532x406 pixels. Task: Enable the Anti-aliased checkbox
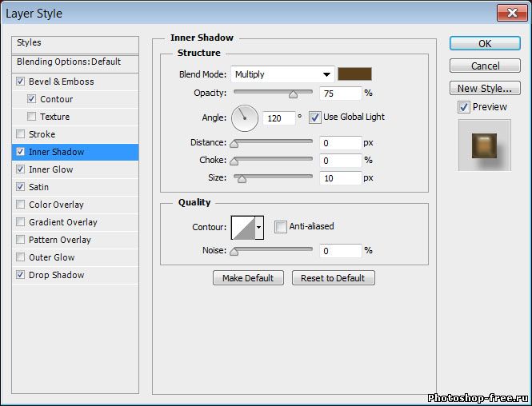280,227
